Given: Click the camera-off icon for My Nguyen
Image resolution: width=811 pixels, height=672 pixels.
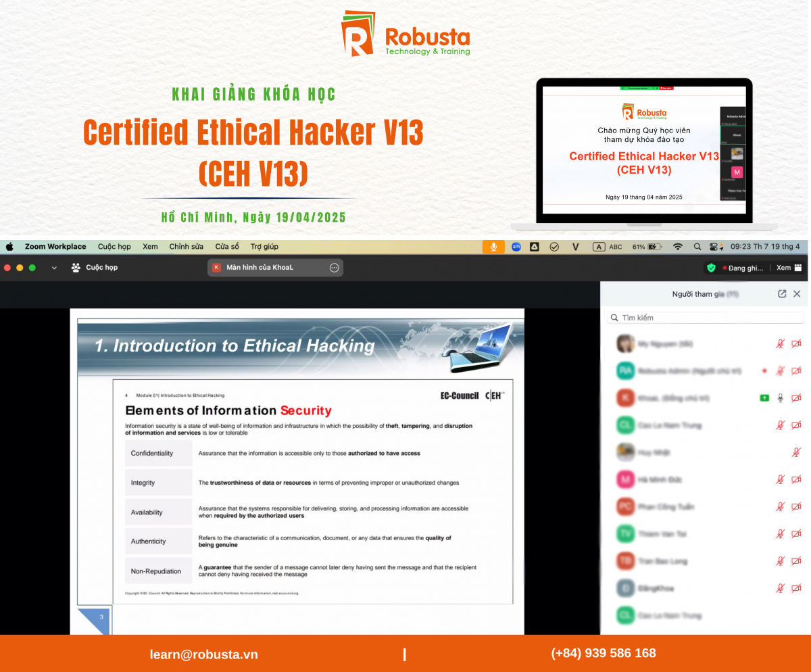Looking at the screenshot, I should (x=796, y=343).
